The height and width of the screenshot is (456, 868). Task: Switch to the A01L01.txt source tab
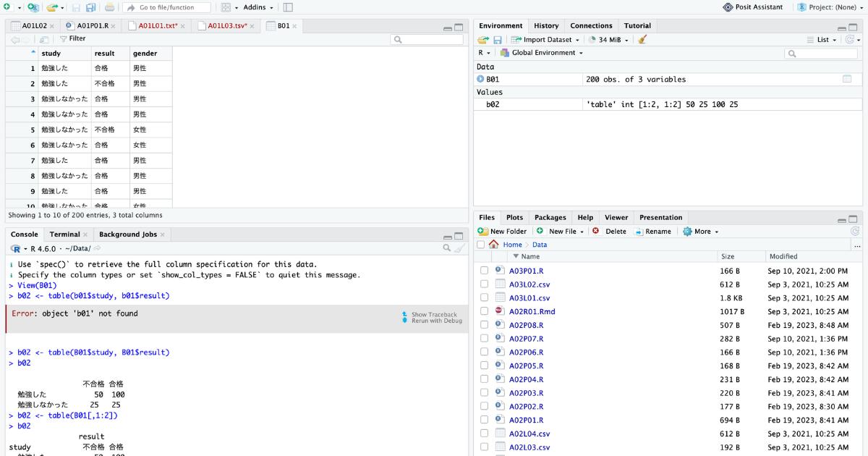158,25
